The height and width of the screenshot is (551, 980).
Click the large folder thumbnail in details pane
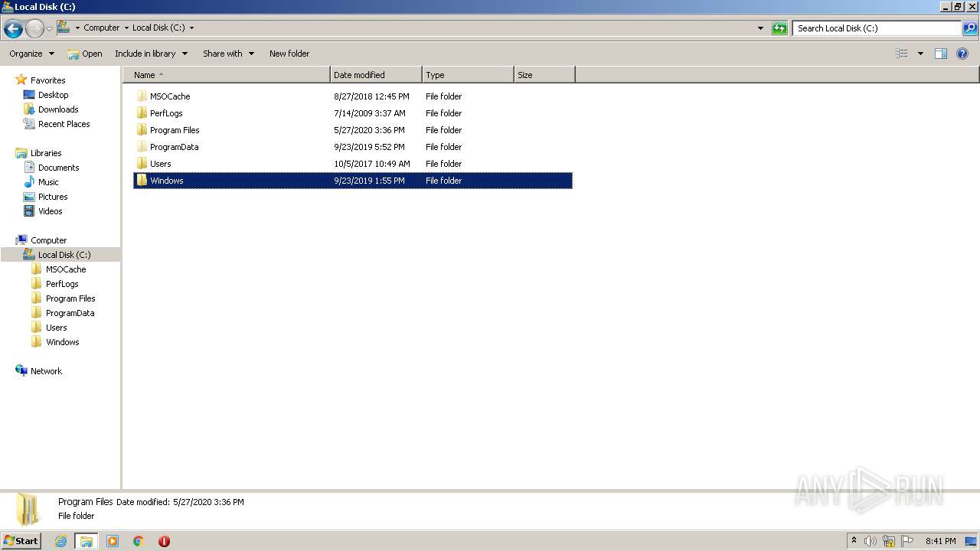point(28,510)
